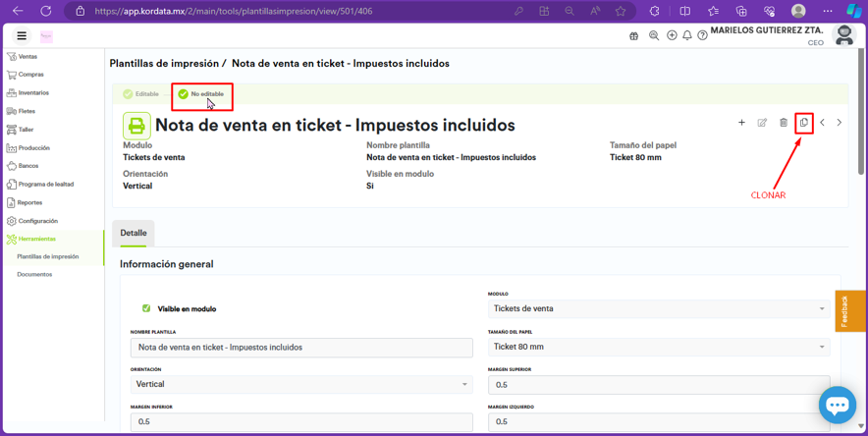868x436 pixels.
Task: Click the delete trash icon
Action: tap(783, 123)
